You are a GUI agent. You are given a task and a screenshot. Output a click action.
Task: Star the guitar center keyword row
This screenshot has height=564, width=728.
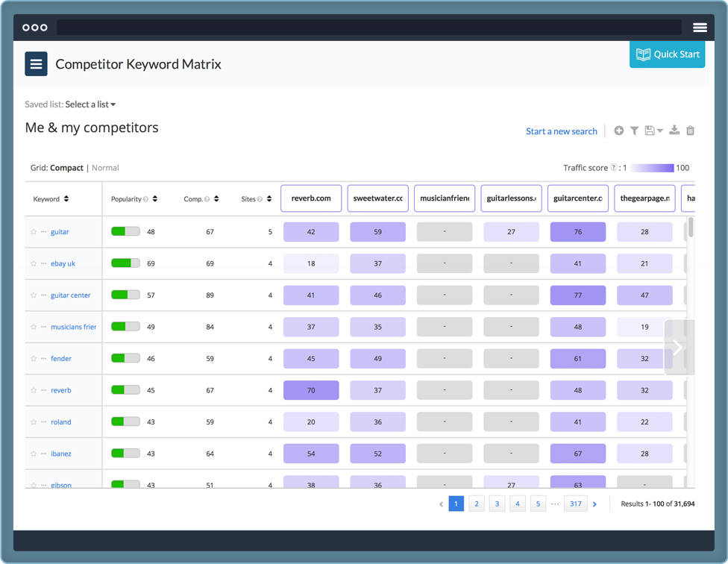coord(34,295)
